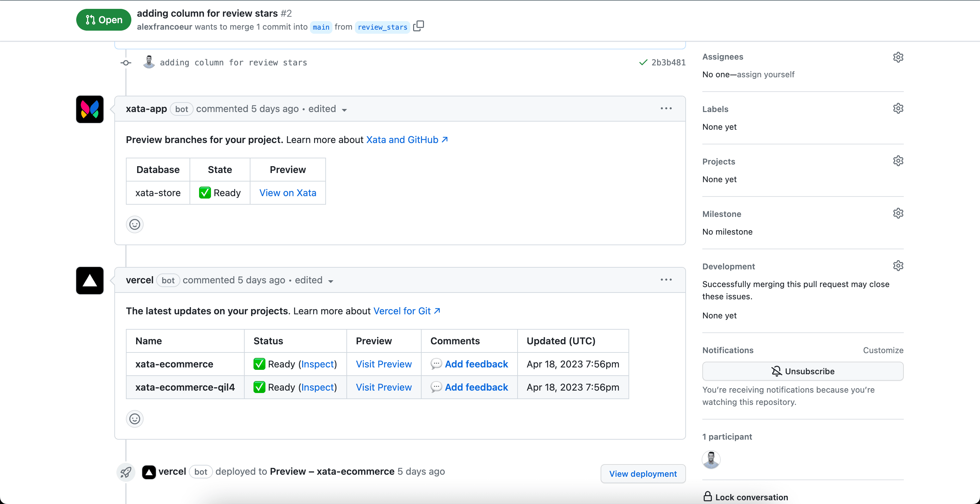Click View deployment button
The width and height of the screenshot is (980, 504).
pos(642,474)
